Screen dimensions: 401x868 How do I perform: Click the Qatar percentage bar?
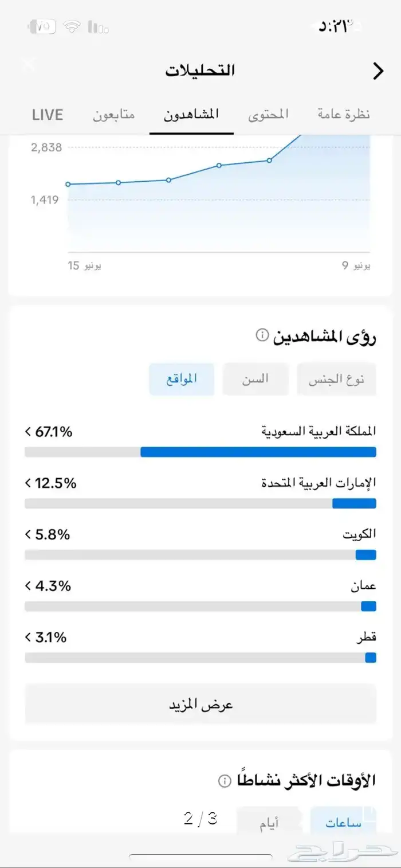point(200,658)
